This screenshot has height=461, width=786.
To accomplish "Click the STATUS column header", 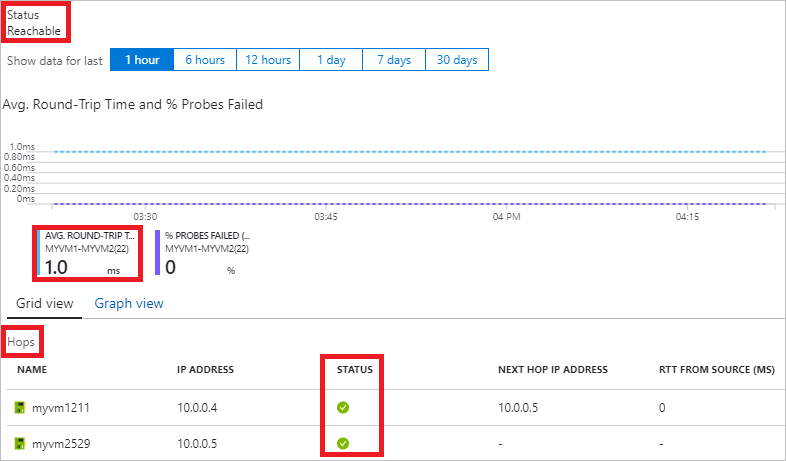I will [x=355, y=370].
